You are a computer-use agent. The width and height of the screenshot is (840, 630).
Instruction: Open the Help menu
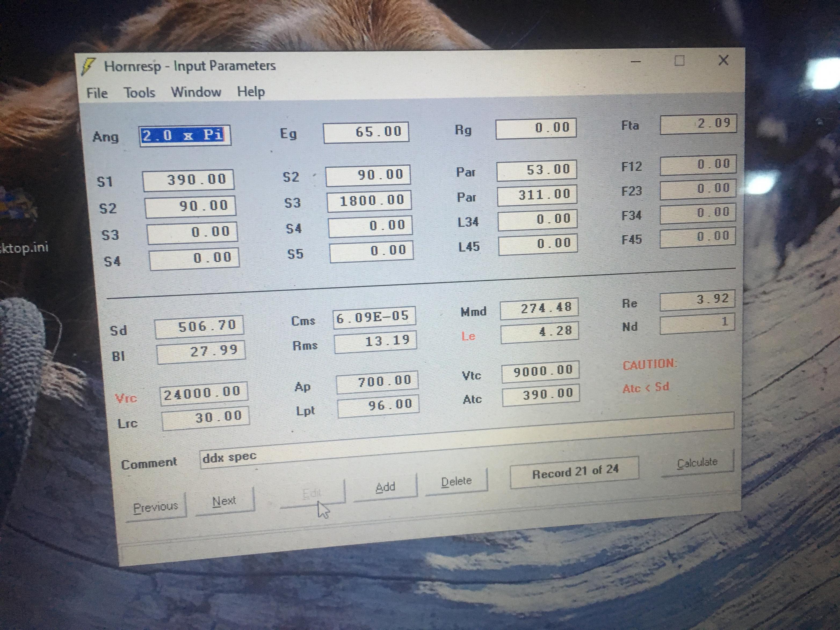click(251, 92)
